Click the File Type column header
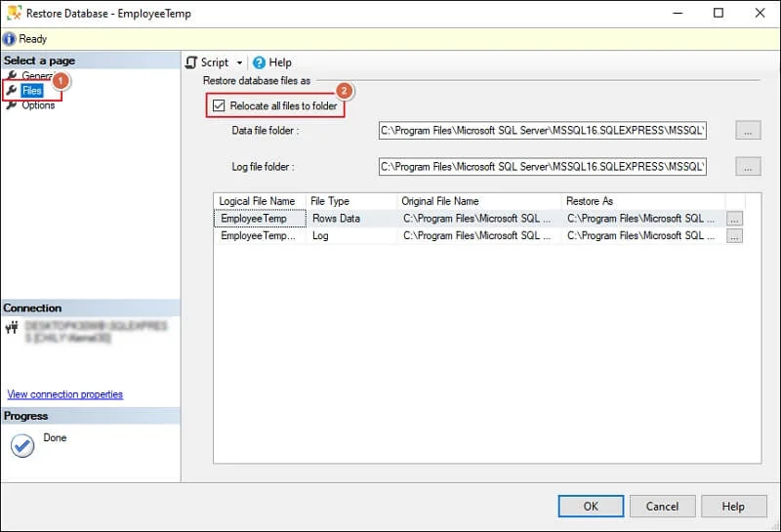Viewport: 781px width, 532px height. [351, 201]
